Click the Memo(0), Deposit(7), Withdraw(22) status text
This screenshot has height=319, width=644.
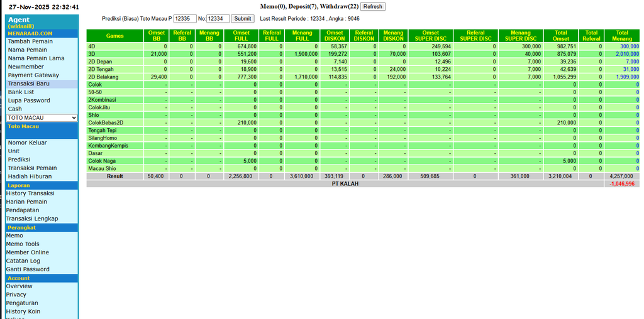click(x=309, y=6)
